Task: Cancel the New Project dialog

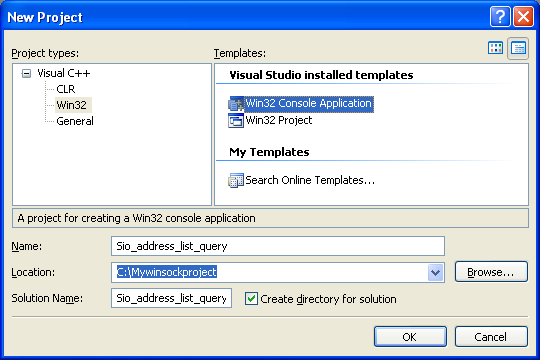Action: (x=491, y=337)
